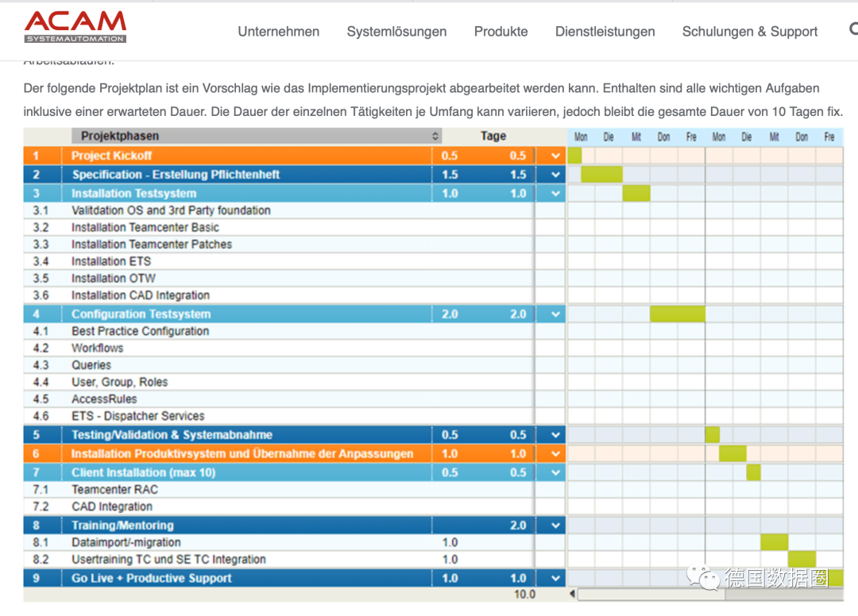Open the Dienstleistungen menu
This screenshot has width=858, height=616.
click(x=605, y=32)
